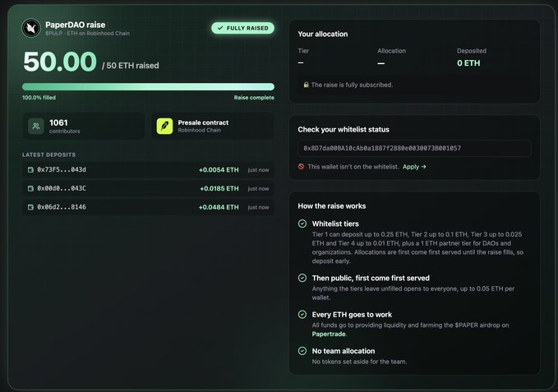
Task: Click the +0.0484 ETH deposit amount
Action: coord(219,207)
